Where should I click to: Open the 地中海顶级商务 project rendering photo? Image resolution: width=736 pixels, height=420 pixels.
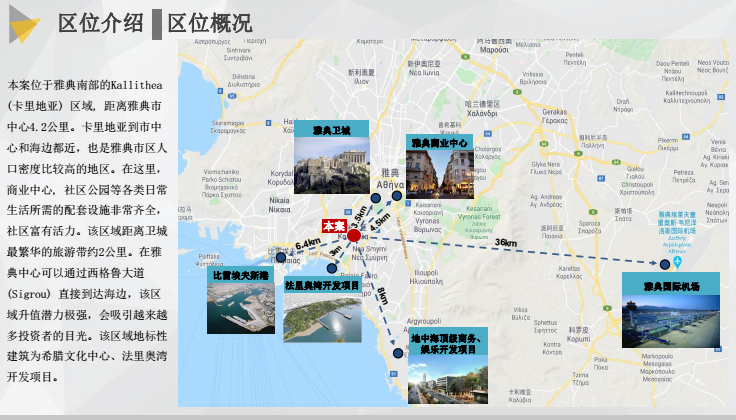448,380
